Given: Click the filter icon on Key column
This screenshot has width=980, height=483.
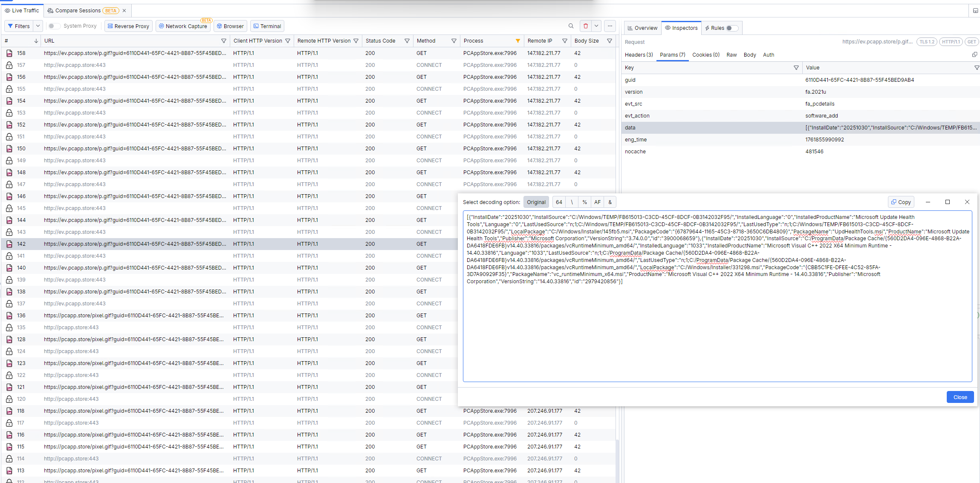Looking at the screenshot, I should pos(796,68).
